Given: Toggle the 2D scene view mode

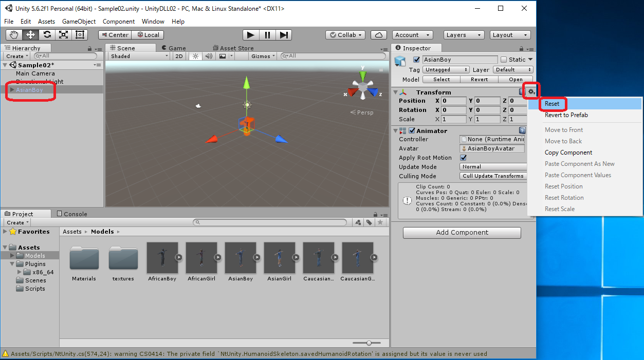Looking at the screenshot, I should (179, 56).
